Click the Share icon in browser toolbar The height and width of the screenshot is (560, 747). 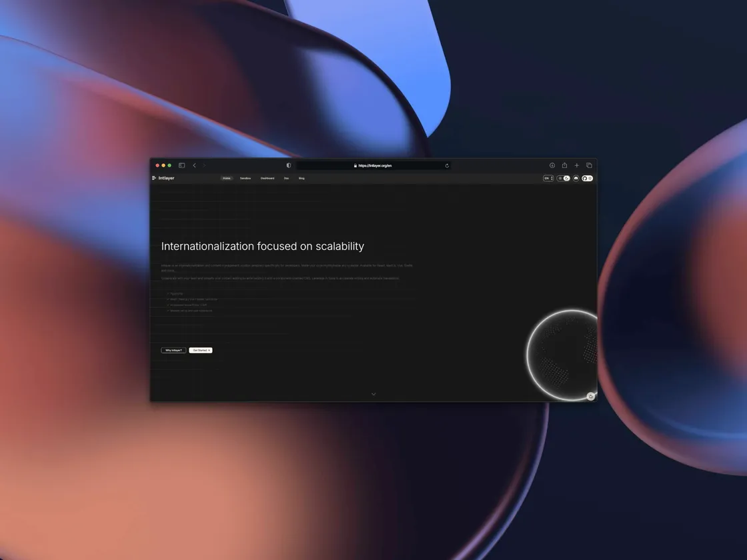[x=564, y=165]
